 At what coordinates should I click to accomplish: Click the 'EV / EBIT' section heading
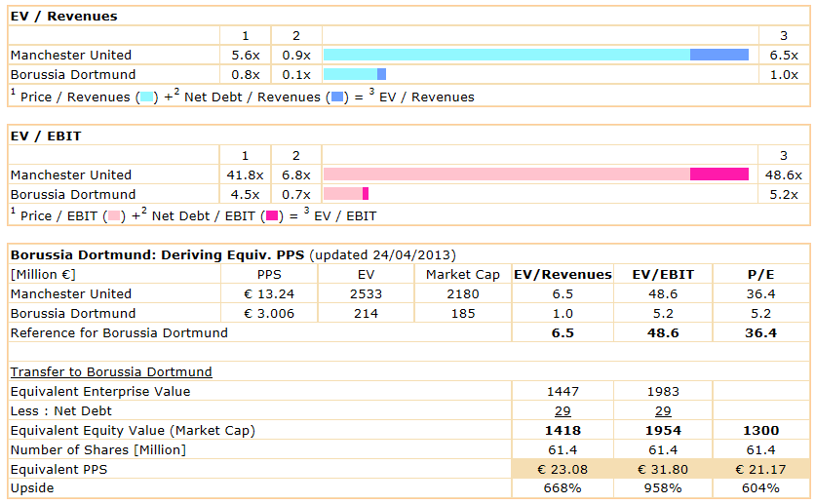point(46,136)
